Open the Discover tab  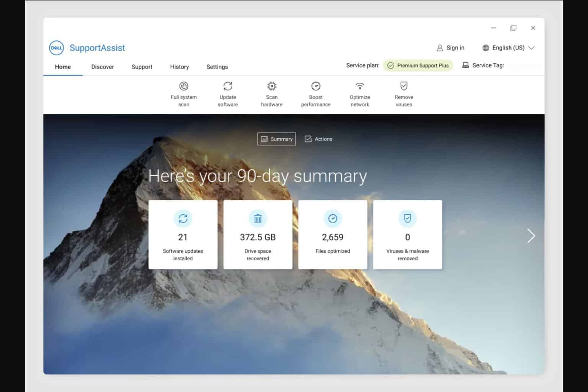[x=103, y=67]
